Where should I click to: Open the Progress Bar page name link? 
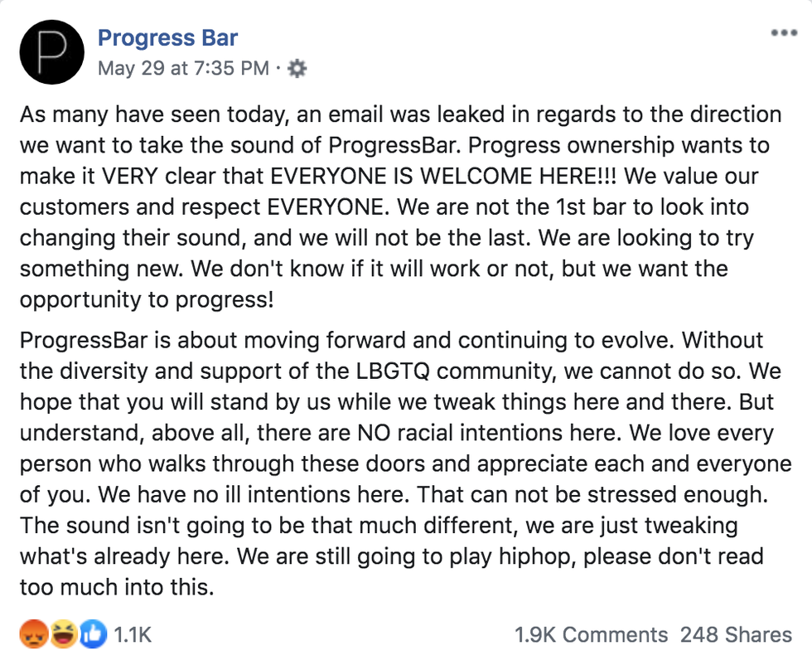coord(167,38)
